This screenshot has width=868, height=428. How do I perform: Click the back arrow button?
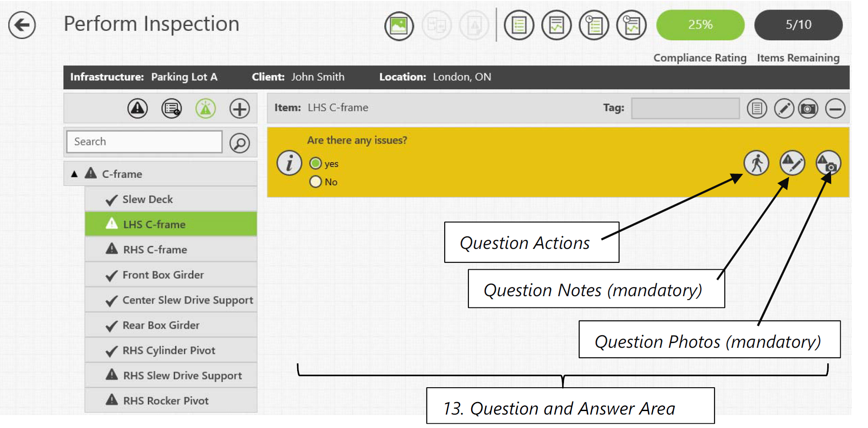(x=22, y=25)
